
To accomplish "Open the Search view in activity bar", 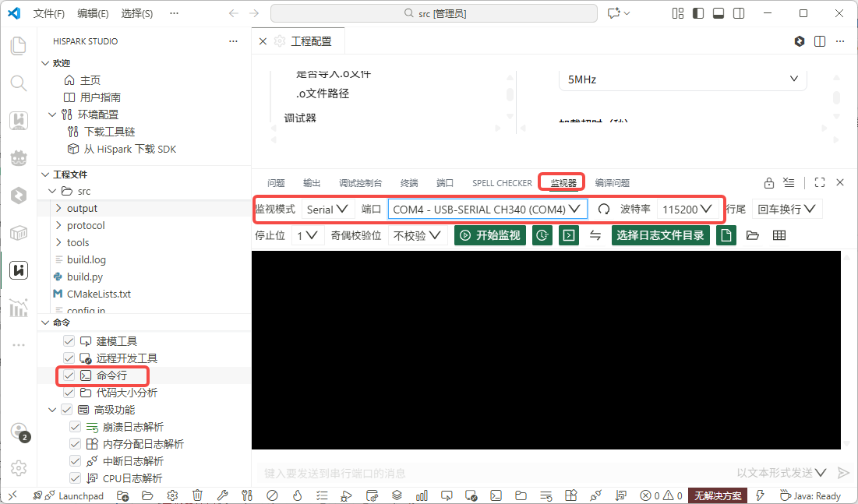I will click(19, 83).
